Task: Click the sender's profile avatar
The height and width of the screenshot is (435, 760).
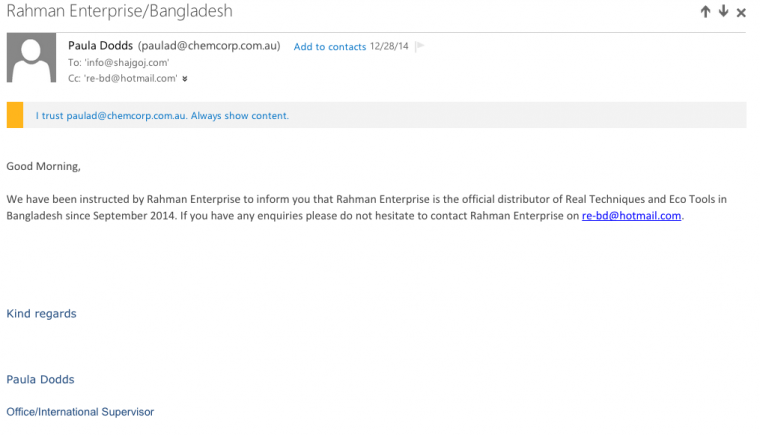Action: coord(31,58)
